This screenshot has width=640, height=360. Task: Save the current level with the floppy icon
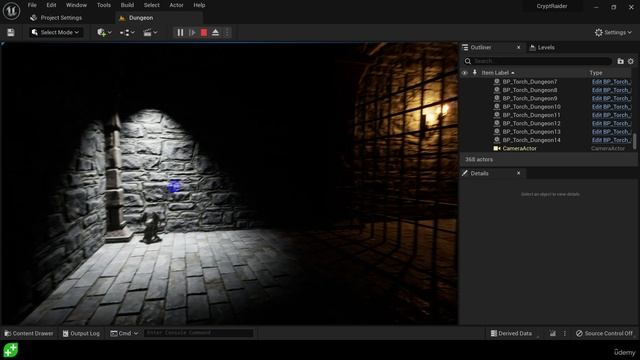[x=11, y=33]
